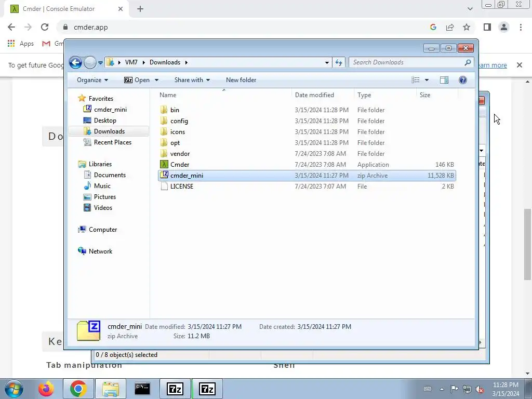Expand the Open button dropdown arrow
The width and height of the screenshot is (532, 399).
156,80
